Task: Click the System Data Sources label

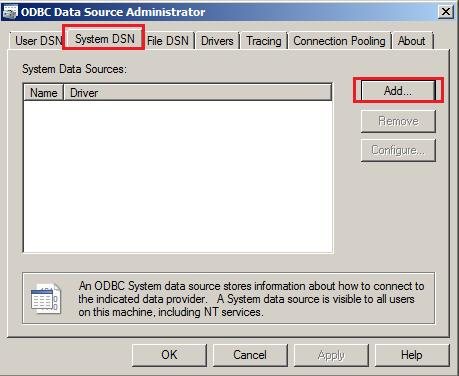Action: click(x=74, y=69)
